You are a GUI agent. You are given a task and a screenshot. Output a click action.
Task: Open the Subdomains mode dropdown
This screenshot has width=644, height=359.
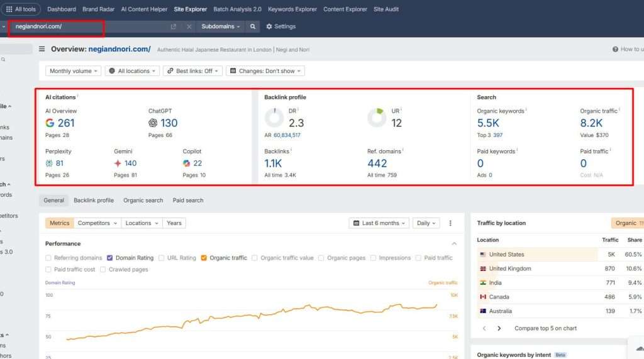220,26
